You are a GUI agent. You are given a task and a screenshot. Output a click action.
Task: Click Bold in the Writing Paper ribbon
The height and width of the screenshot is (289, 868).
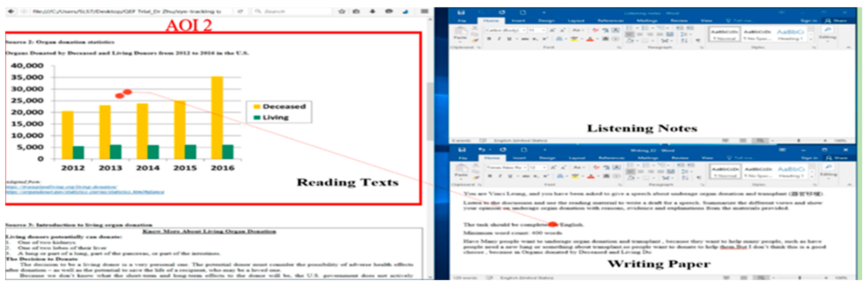(x=490, y=176)
